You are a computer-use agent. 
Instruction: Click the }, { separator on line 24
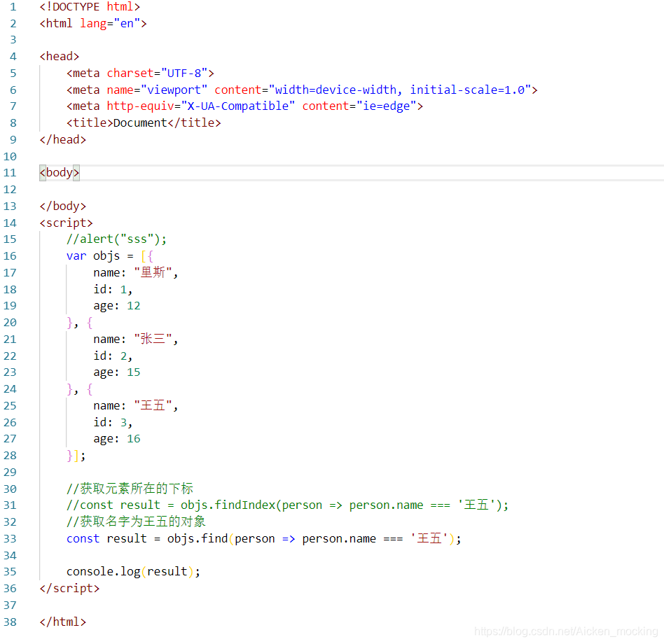tap(80, 389)
